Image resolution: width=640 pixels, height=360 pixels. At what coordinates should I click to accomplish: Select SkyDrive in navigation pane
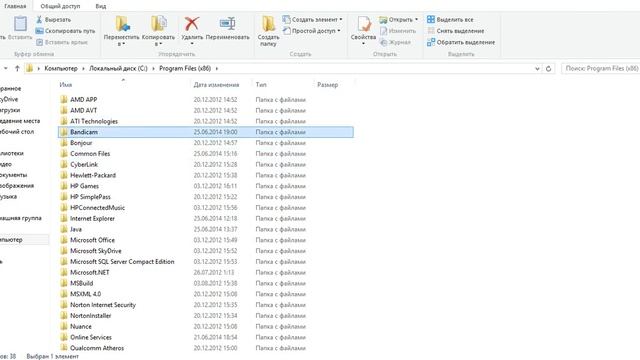(9, 99)
